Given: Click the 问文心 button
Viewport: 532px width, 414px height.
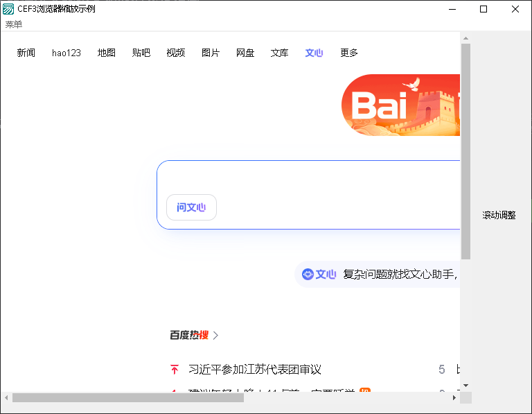Looking at the screenshot, I should tap(191, 207).
